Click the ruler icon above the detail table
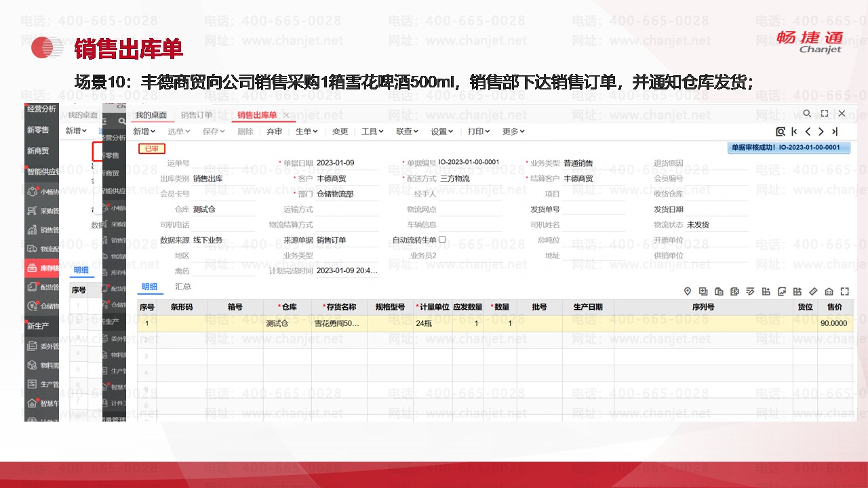The height and width of the screenshot is (488, 868). coord(813,291)
